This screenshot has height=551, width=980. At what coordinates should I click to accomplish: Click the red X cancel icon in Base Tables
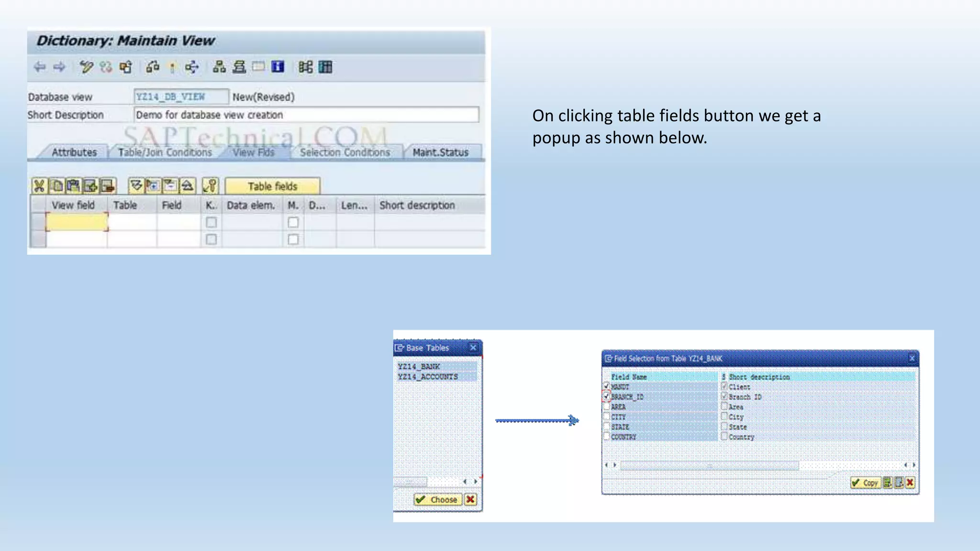point(471,500)
